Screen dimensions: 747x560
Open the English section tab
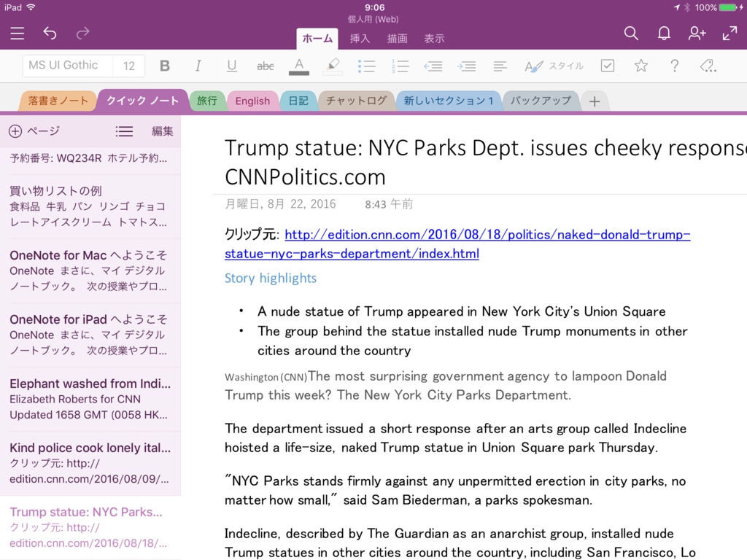tap(252, 101)
